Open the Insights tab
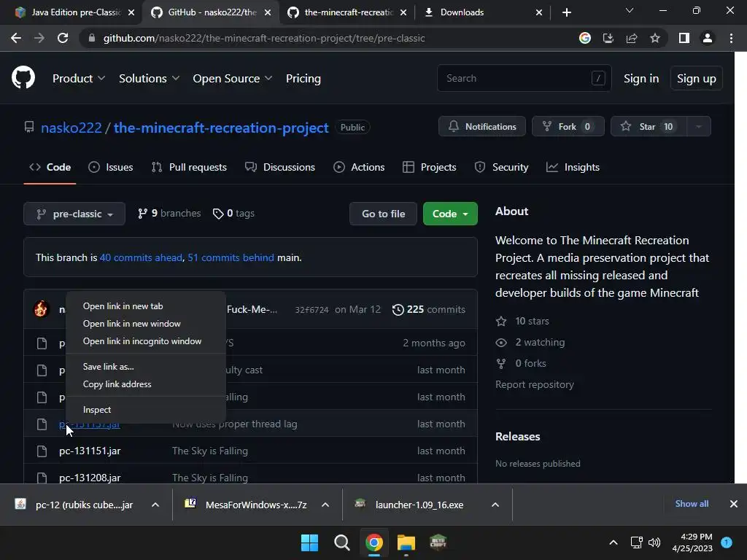This screenshot has height=560, width=747. [x=573, y=167]
